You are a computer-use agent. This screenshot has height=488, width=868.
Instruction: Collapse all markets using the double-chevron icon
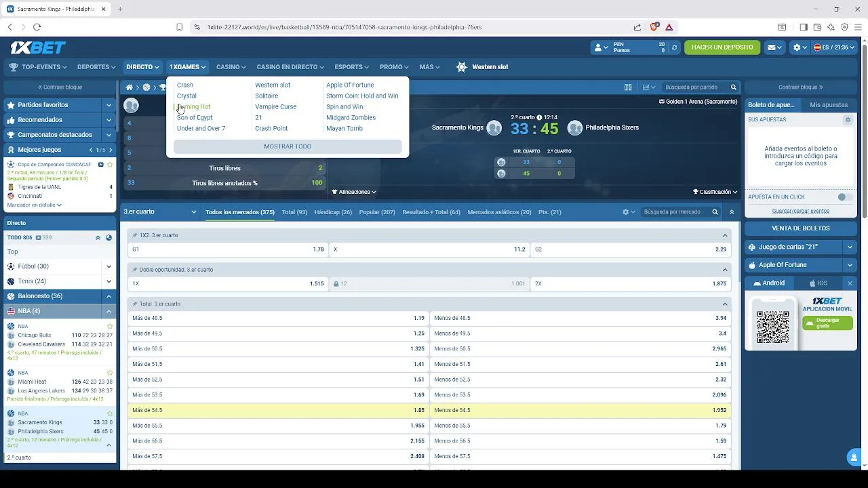click(x=732, y=212)
